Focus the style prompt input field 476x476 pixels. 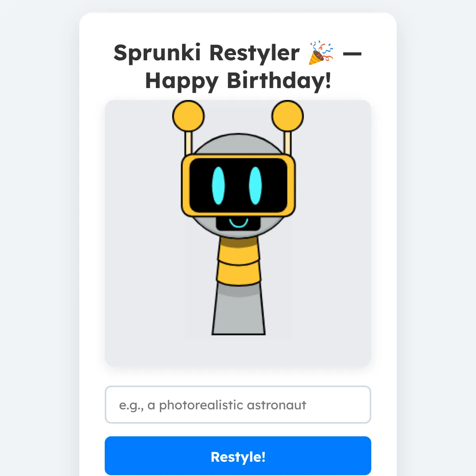tap(238, 405)
